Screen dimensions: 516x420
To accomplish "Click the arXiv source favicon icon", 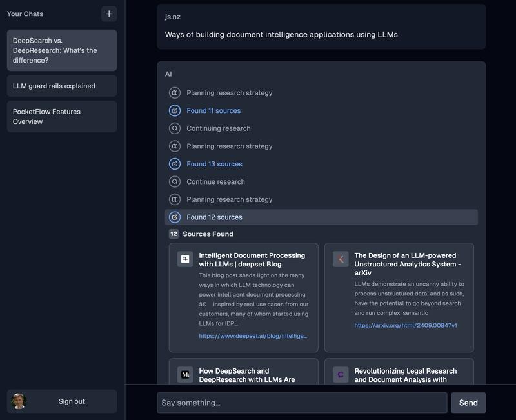I will [341, 259].
